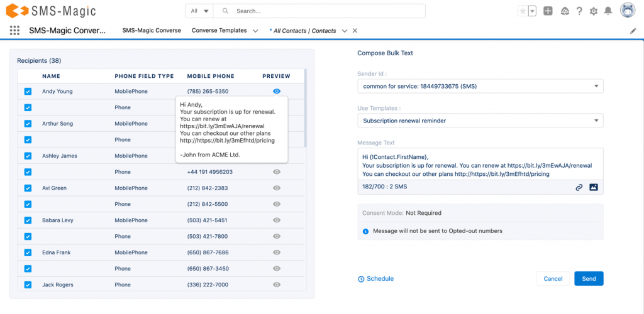Click the SMS-Magic logo
The height and width of the screenshot is (314, 644).
point(51,11)
